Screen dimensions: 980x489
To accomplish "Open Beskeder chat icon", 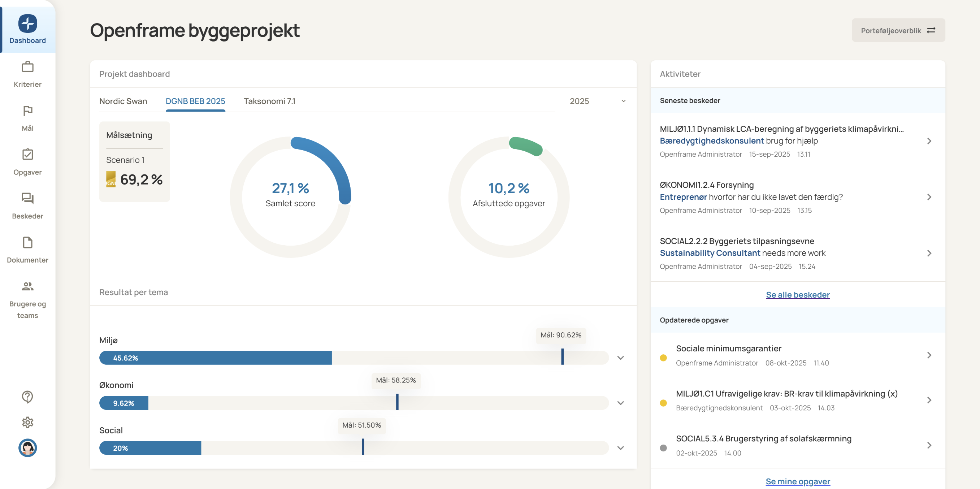I will coord(27,198).
